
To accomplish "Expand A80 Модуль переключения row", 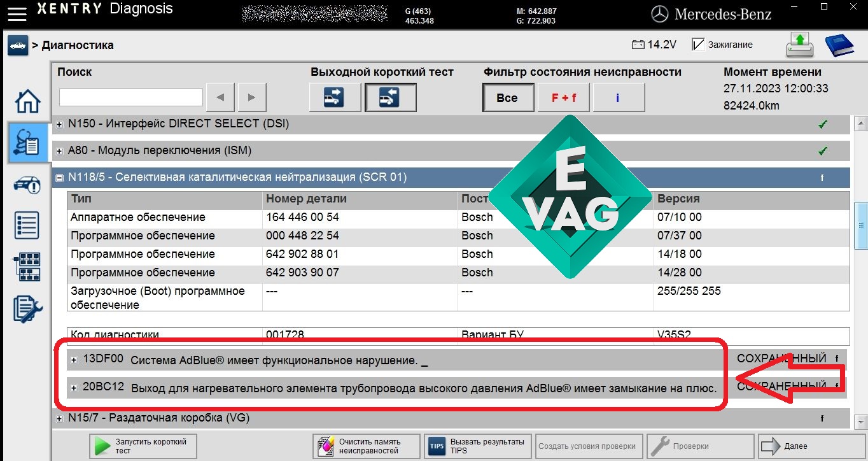I will coord(60,152).
